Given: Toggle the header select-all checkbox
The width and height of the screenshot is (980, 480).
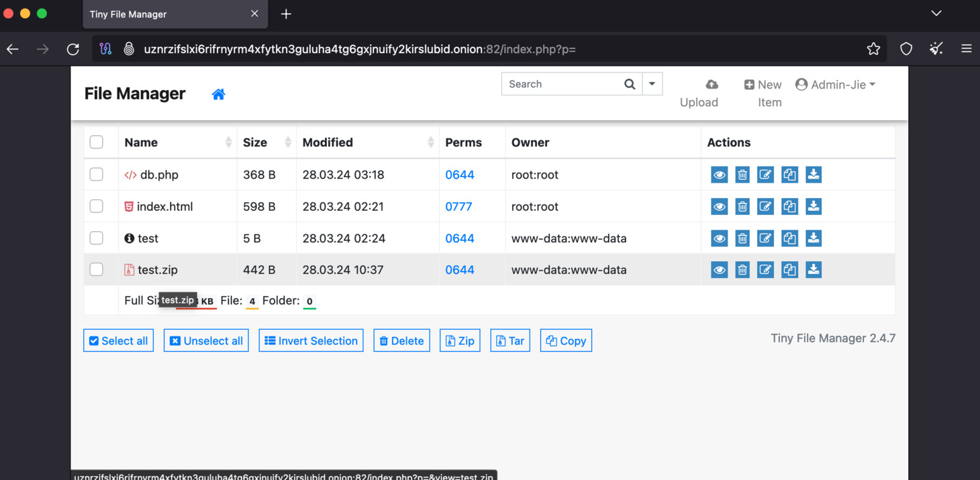Looking at the screenshot, I should click(x=97, y=142).
